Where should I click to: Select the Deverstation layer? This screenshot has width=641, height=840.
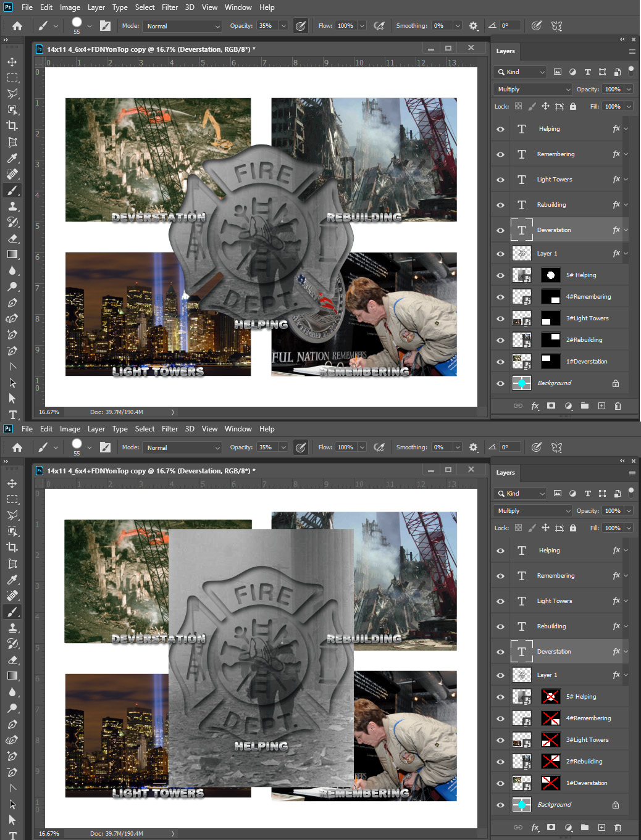554,229
